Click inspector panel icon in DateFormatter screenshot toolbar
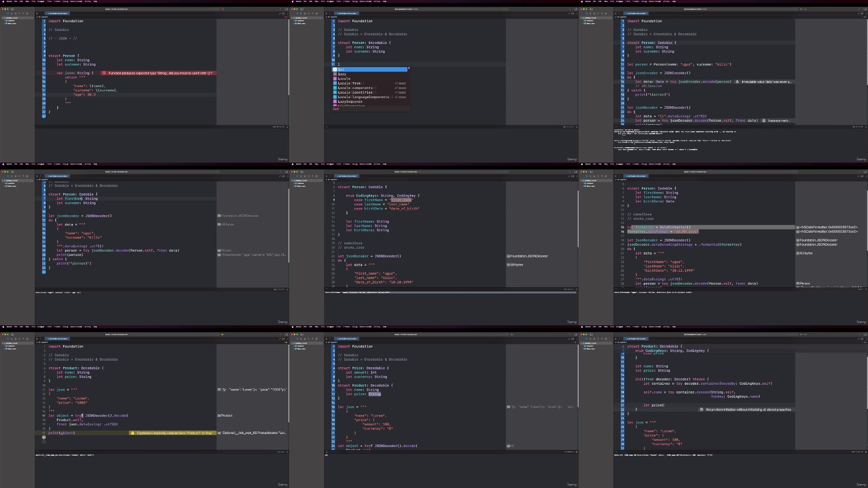Screen dimensions: 868x488 865,171
